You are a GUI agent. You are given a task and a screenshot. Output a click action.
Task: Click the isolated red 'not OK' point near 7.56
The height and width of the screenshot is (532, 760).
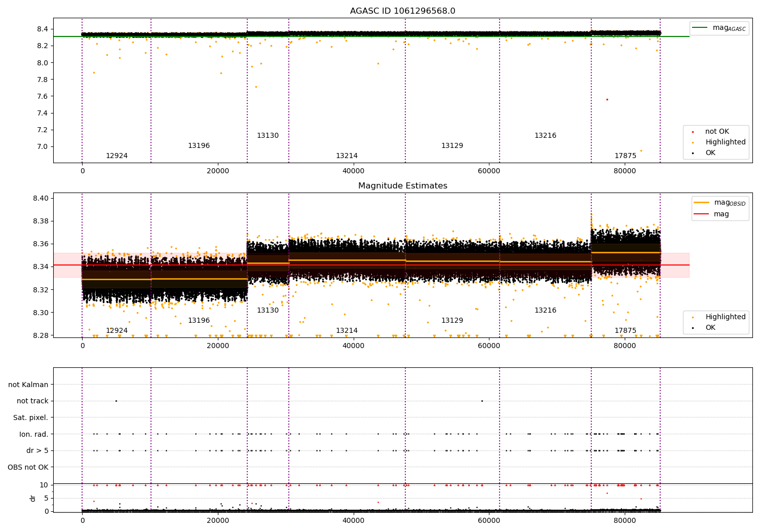[607, 99]
